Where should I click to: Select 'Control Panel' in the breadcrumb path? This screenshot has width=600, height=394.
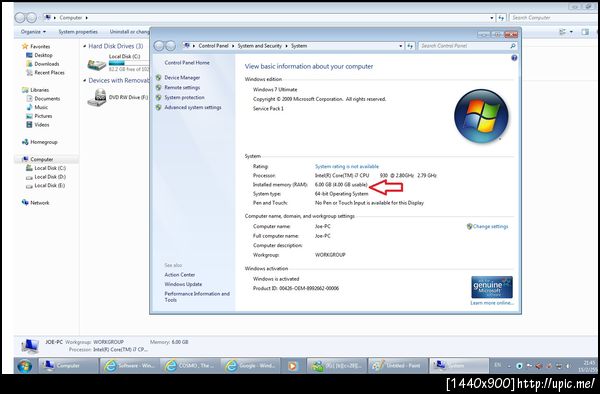coord(213,46)
